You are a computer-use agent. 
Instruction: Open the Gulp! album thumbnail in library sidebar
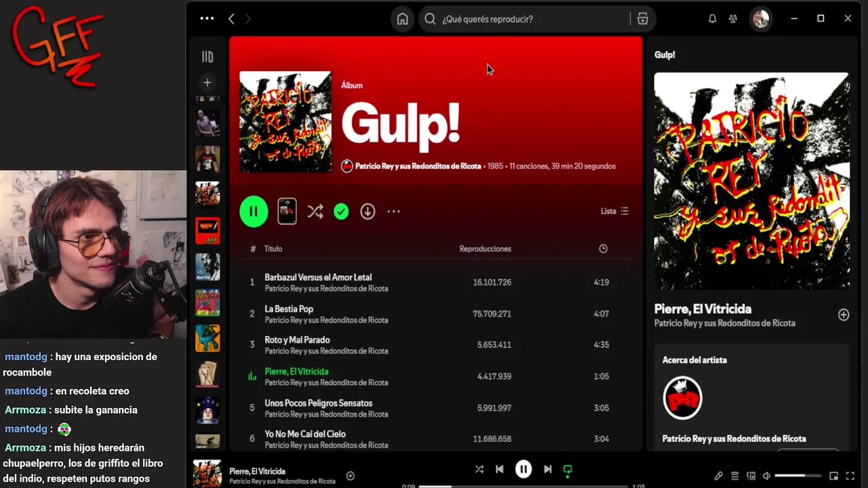tap(208, 195)
